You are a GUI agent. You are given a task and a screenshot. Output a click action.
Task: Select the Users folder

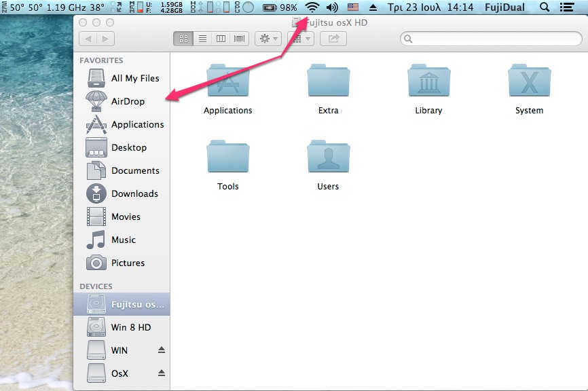(x=329, y=166)
